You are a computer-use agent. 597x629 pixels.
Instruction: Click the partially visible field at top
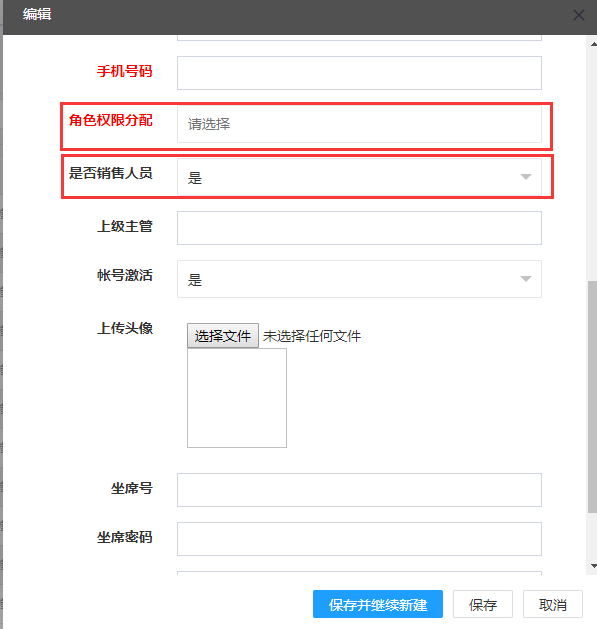(x=359, y=38)
